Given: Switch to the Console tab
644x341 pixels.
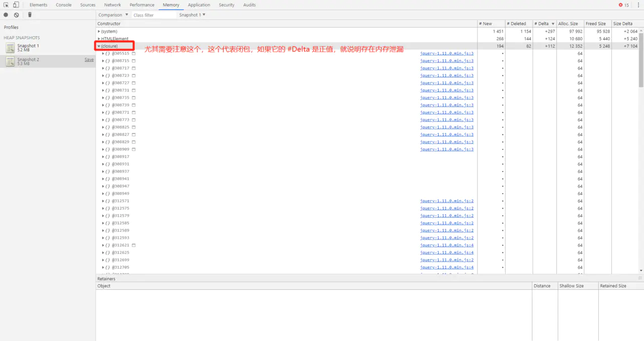Looking at the screenshot, I should click(x=63, y=5).
